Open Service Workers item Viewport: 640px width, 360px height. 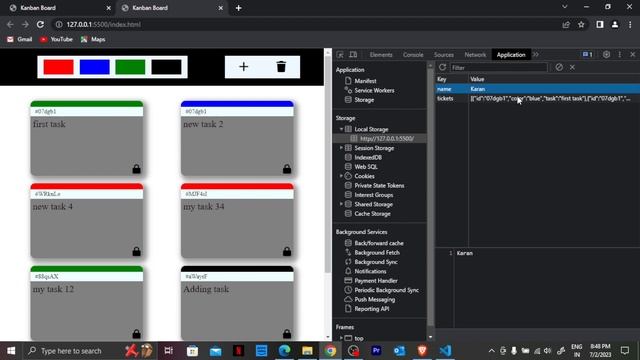374,90
